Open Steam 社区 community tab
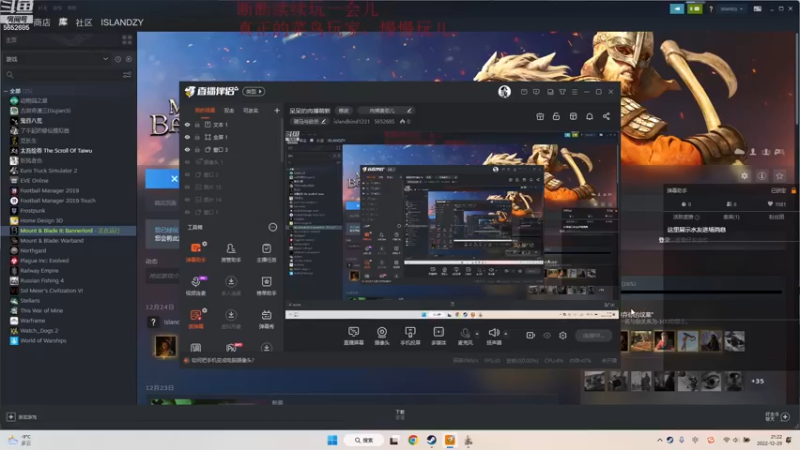 [84, 22]
